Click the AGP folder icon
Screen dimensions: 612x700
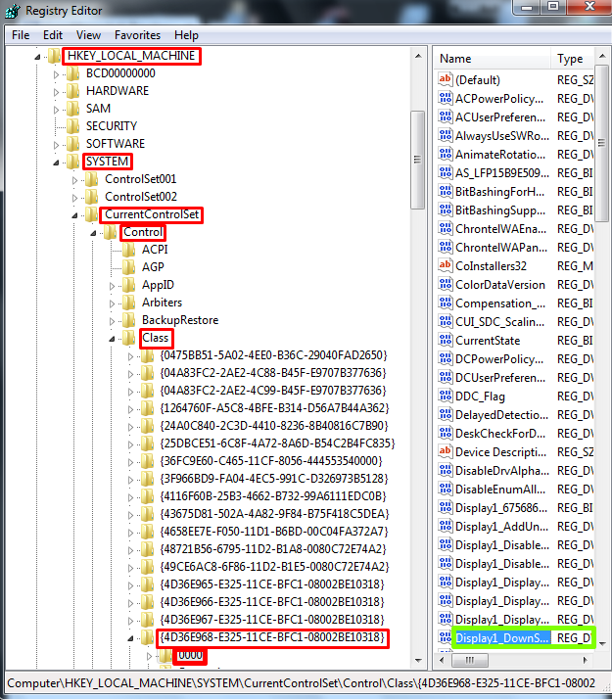tap(128, 267)
